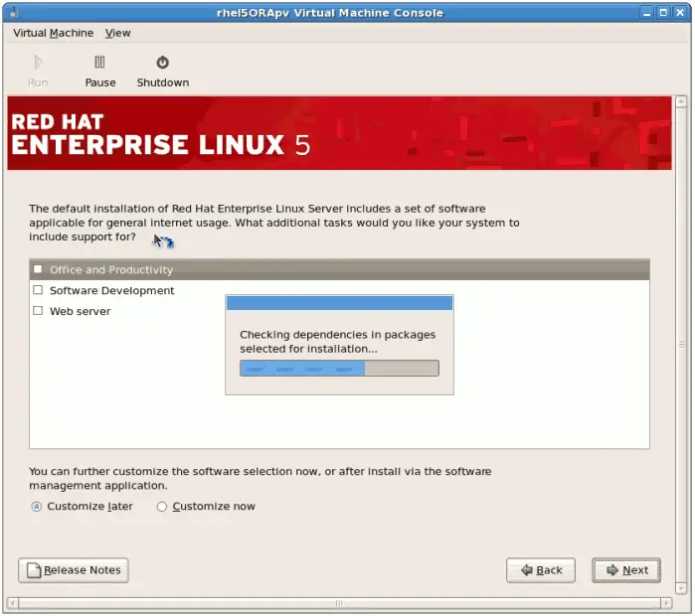Open the Virtual Machine menu

click(53, 33)
